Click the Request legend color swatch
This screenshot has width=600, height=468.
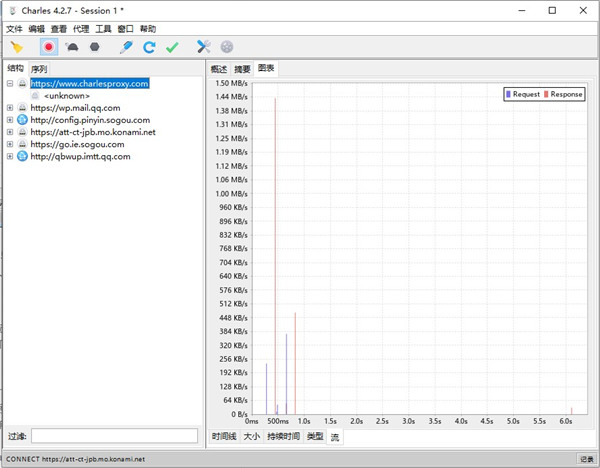click(509, 94)
